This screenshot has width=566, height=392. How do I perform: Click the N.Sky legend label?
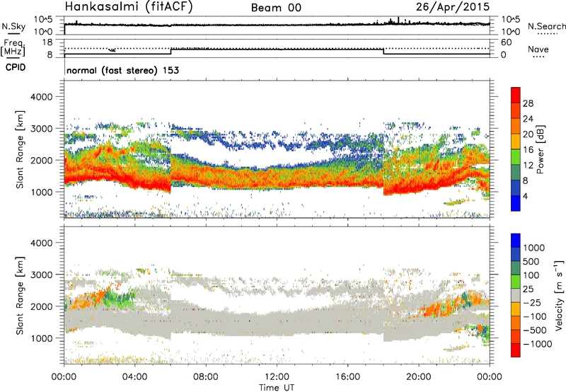(x=13, y=26)
